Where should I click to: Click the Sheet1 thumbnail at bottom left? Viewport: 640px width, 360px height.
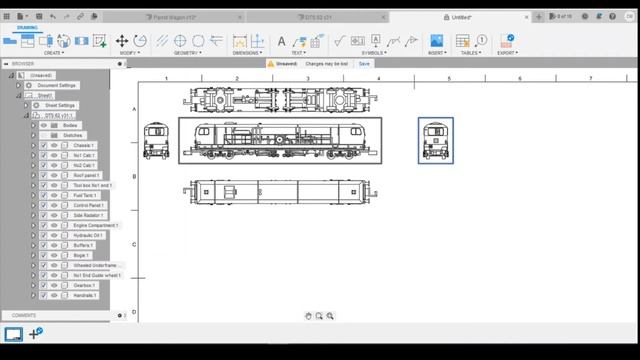coord(13,334)
